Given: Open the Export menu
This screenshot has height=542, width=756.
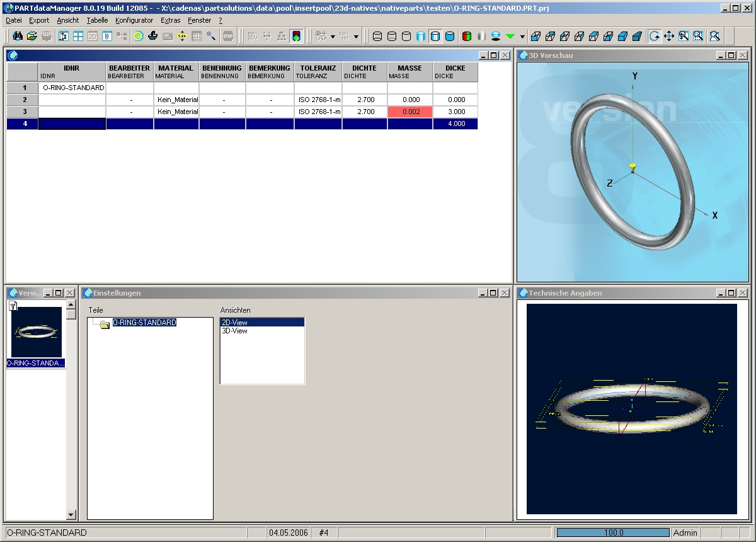Looking at the screenshot, I should [x=39, y=20].
